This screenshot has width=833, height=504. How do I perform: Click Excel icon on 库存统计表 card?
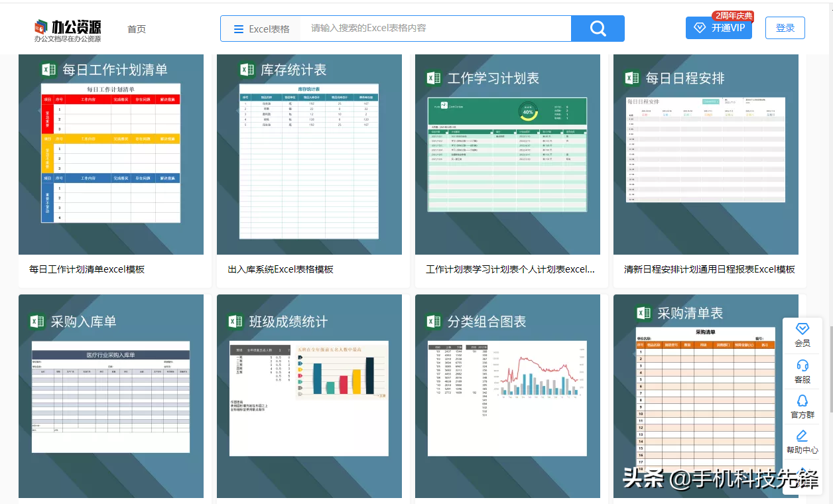tap(247, 70)
